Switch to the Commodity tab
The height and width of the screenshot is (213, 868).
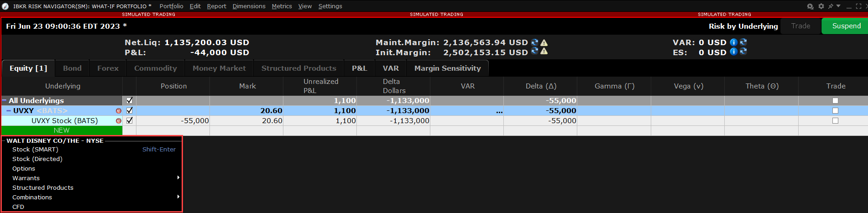point(156,68)
